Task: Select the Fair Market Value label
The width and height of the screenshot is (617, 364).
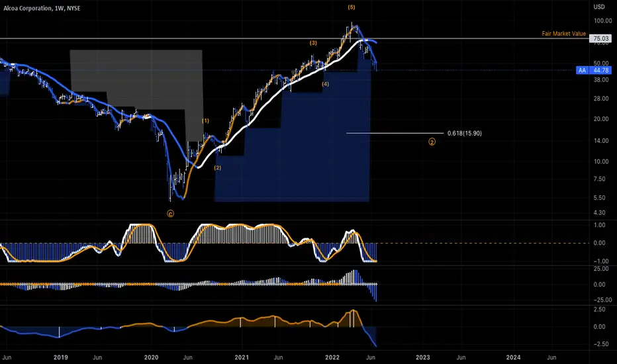Action: point(563,34)
